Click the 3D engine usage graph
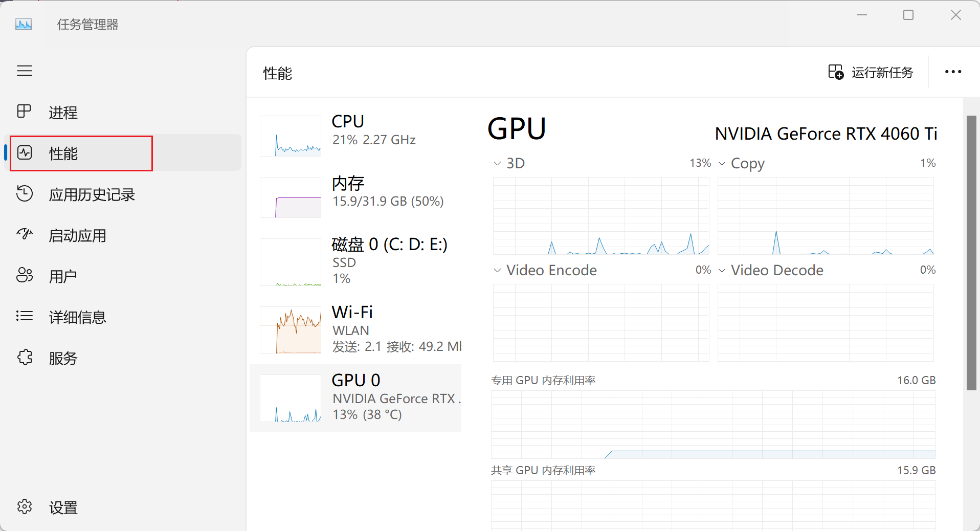This screenshot has width=980, height=531. coord(601,216)
